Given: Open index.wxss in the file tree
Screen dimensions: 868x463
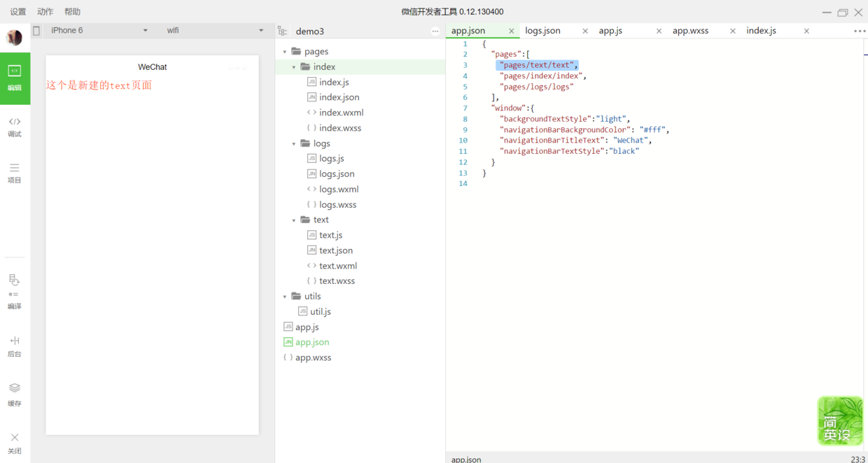Looking at the screenshot, I should [340, 128].
